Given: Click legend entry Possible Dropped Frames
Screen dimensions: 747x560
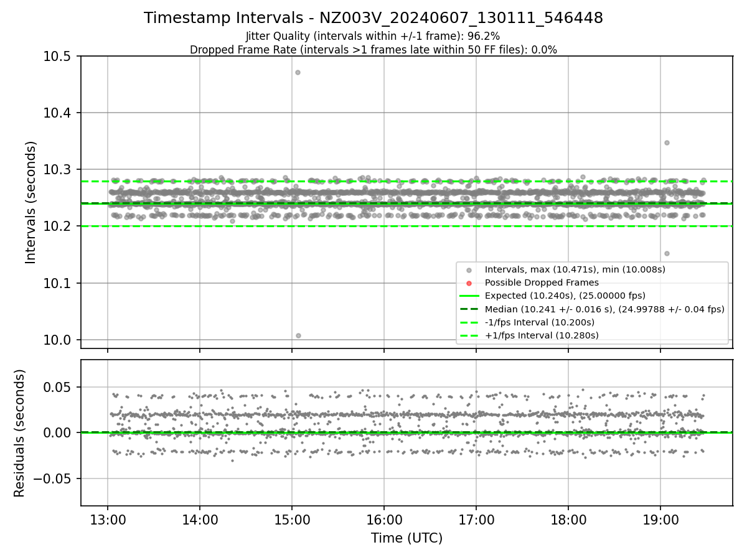Looking at the screenshot, I should pyautogui.click(x=542, y=282).
